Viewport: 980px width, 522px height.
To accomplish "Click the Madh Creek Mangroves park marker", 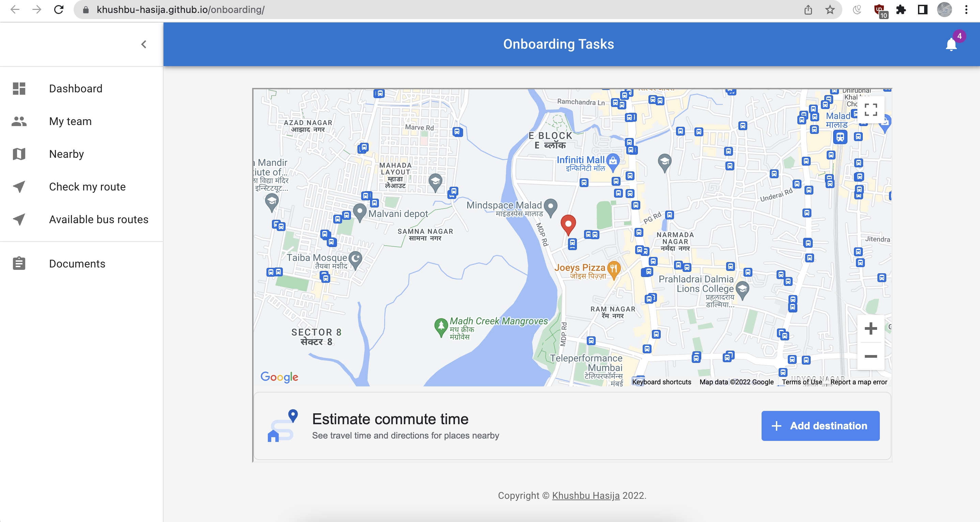I will click(441, 326).
